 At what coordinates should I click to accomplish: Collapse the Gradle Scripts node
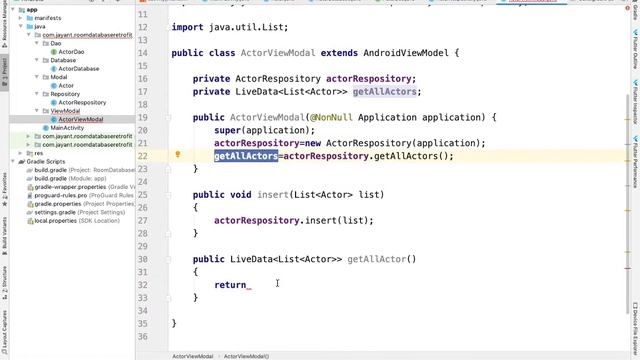point(13,162)
